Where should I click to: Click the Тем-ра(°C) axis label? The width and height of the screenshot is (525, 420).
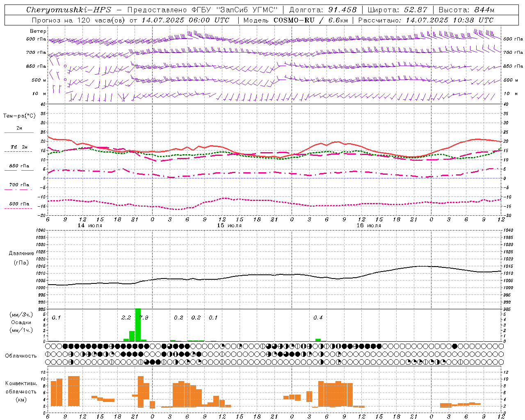click(19, 116)
